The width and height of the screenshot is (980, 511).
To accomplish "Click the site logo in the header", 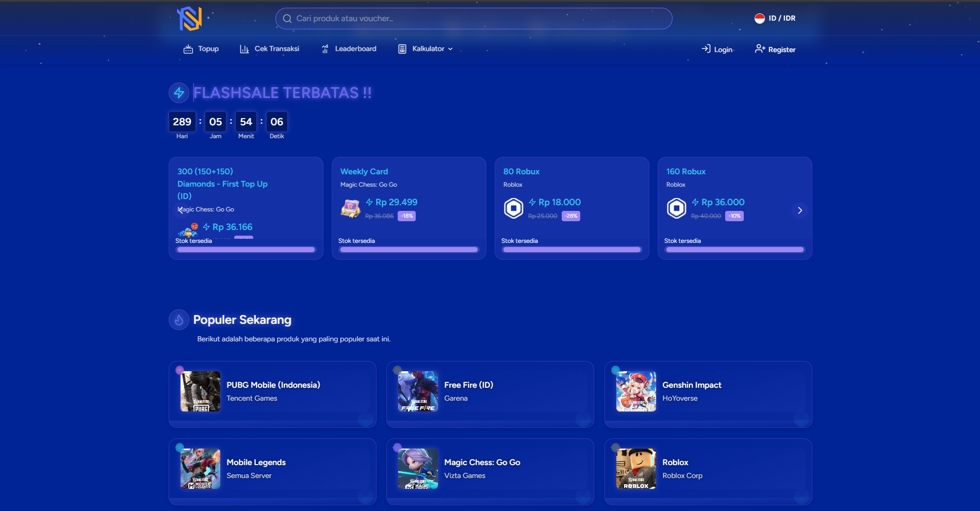I will point(189,19).
